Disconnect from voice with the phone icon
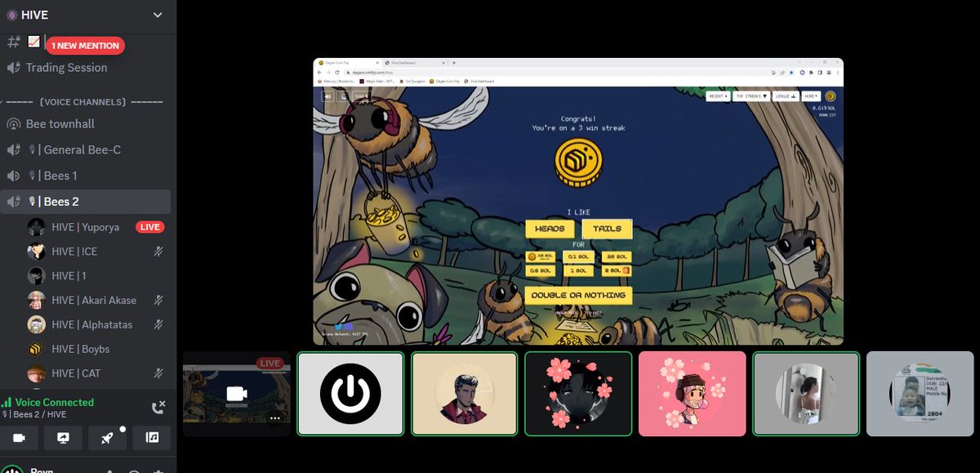This screenshot has height=473, width=980. [158, 407]
